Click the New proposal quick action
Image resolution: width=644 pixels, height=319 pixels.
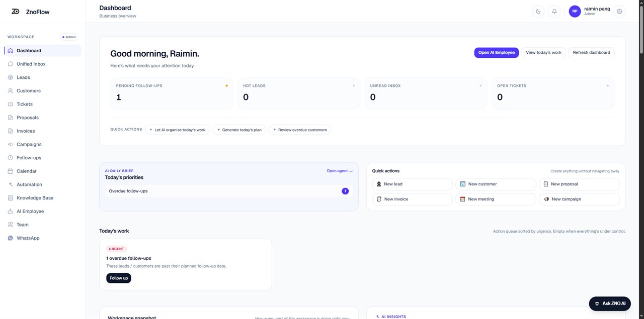coord(579,184)
